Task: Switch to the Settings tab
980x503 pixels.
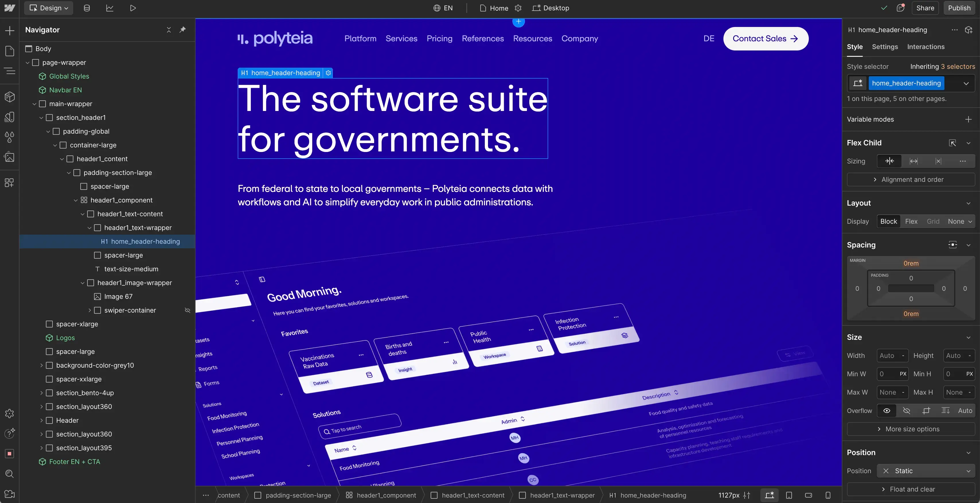Action: 885,47
